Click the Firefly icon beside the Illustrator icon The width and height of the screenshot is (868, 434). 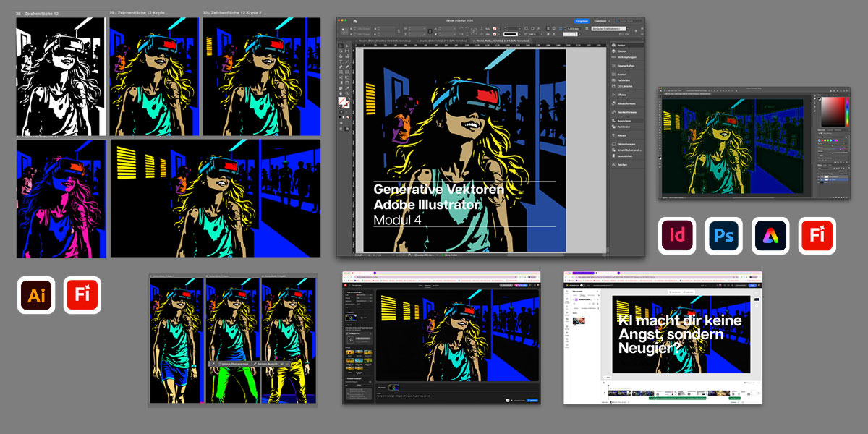[82, 295]
